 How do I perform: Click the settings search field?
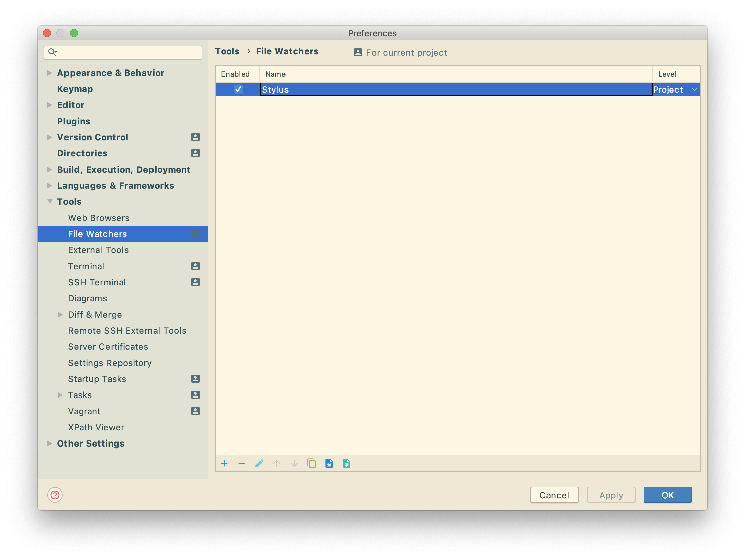(128, 52)
